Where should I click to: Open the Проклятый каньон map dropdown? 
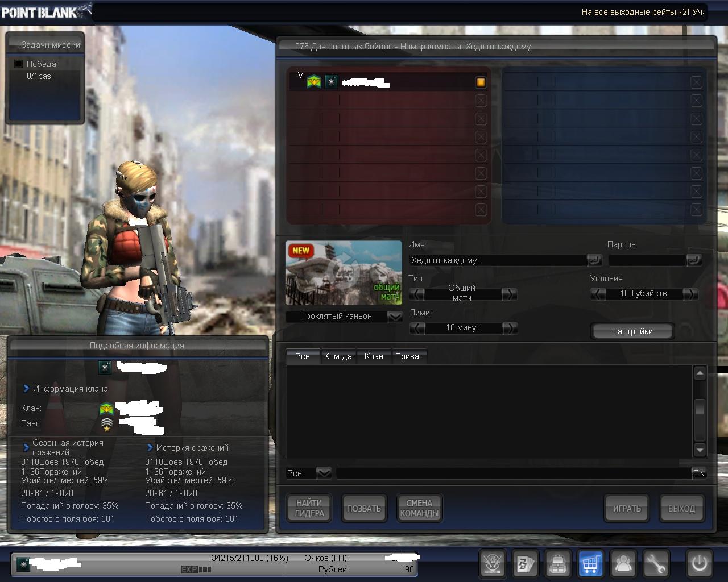395,317
